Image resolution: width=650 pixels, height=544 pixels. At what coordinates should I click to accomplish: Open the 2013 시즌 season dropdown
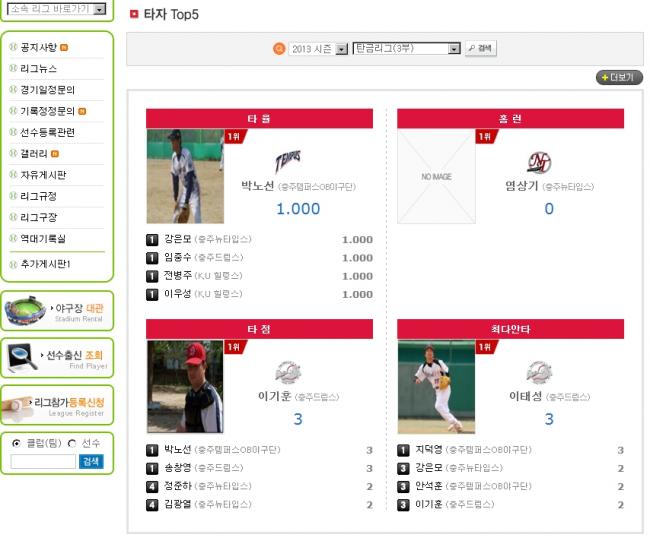click(x=318, y=48)
